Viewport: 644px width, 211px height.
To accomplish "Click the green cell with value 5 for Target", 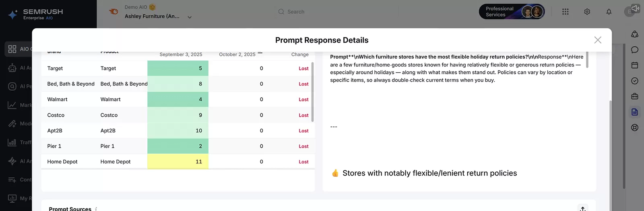I will tap(178, 68).
